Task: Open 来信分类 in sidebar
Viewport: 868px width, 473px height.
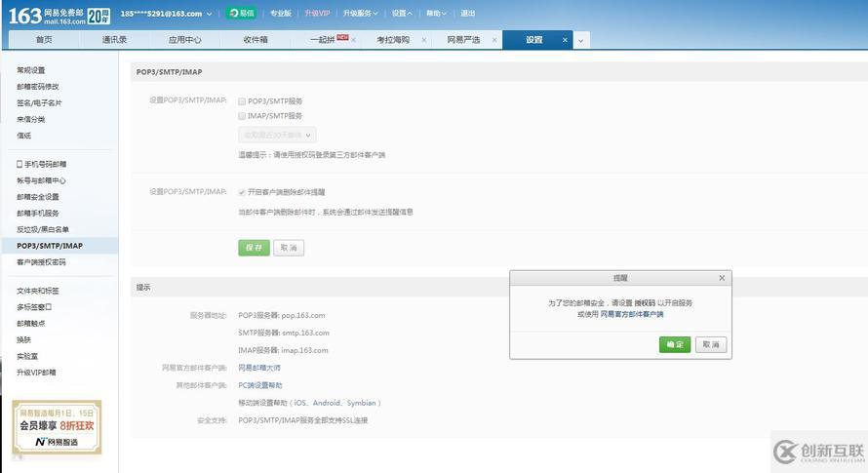Action: (31, 119)
